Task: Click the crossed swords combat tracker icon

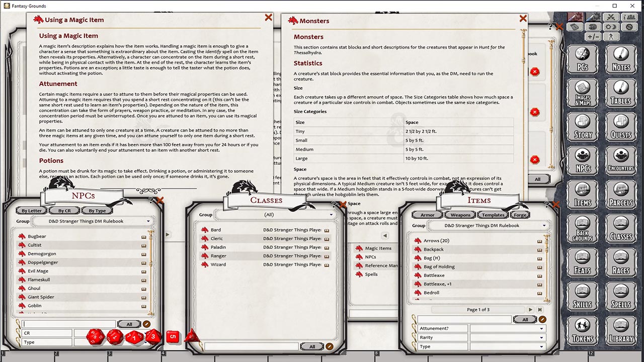Action: click(611, 18)
